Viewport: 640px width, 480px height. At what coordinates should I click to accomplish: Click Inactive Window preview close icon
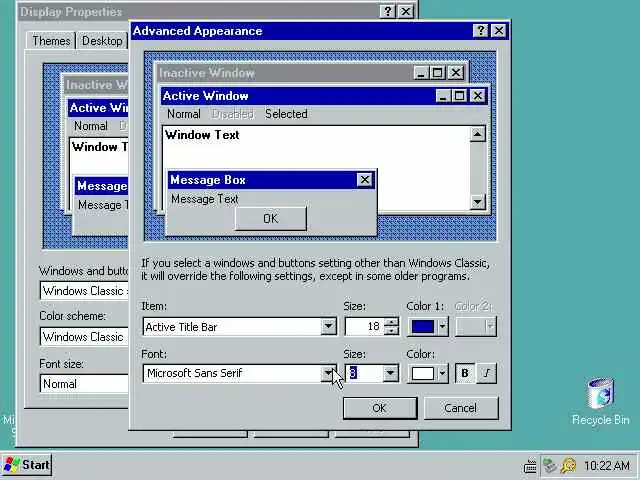[456, 73]
